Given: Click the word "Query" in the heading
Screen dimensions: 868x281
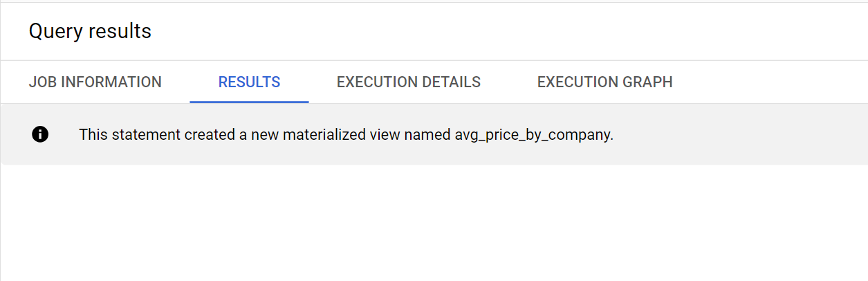Looking at the screenshot, I should (57, 32).
